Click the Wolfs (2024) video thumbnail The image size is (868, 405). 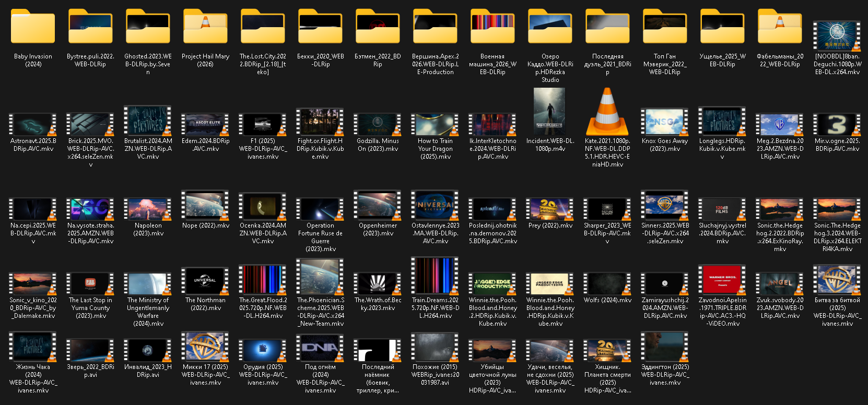pyautogui.click(x=607, y=283)
